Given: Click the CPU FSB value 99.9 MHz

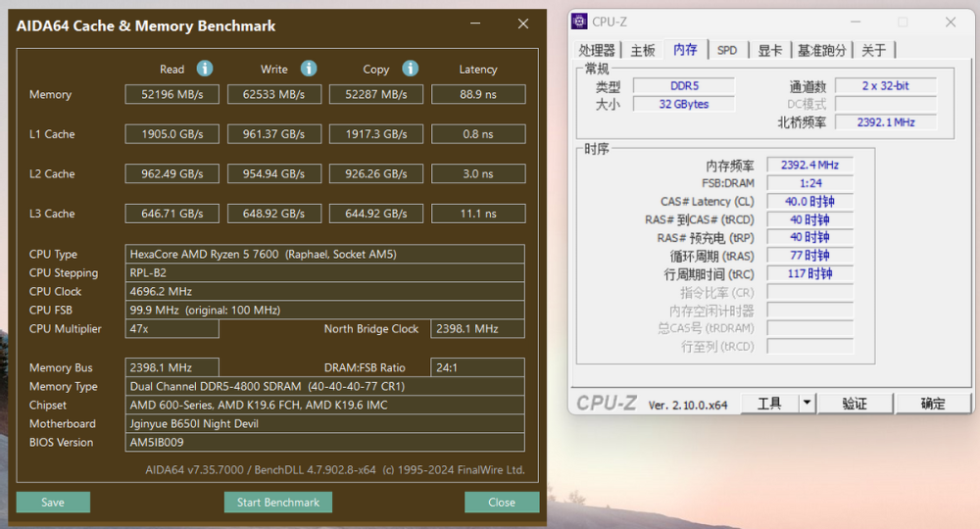Looking at the screenshot, I should click(325, 311).
